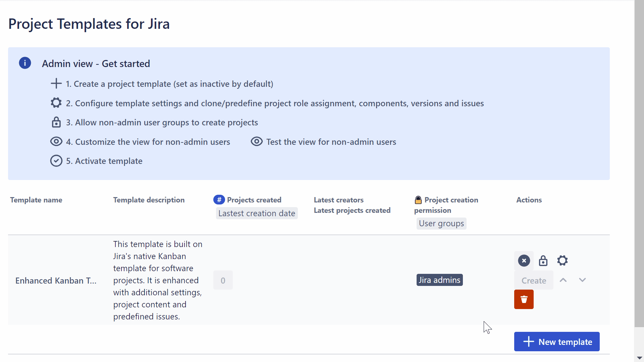Click the Lastest creation date label

pos(257,213)
